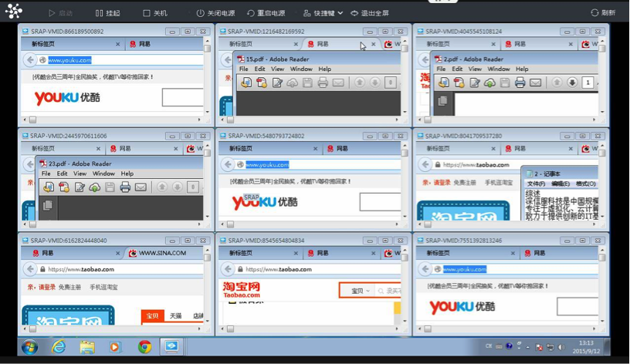Close the 新标签页 tab in VM 866189500892
The height and width of the screenshot is (364, 630).
(117, 44)
